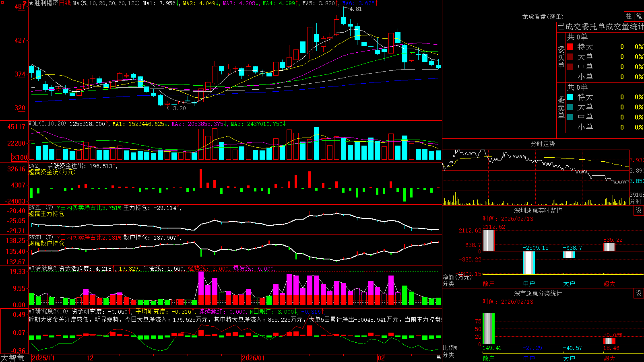This screenshot has width=644, height=362.
Task: Click the 委买单 section label
Action: pos(561,58)
